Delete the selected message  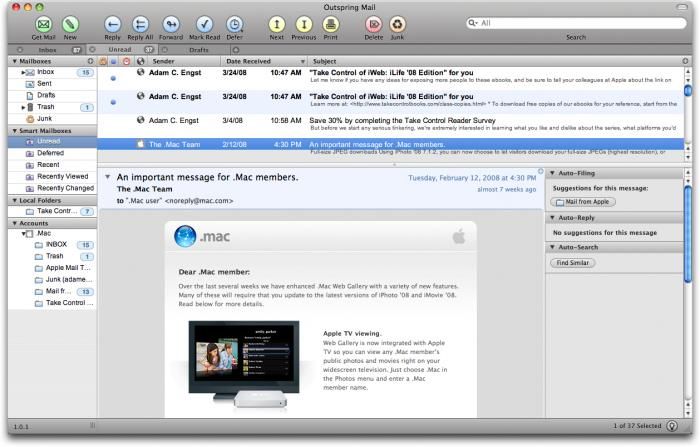(x=374, y=24)
